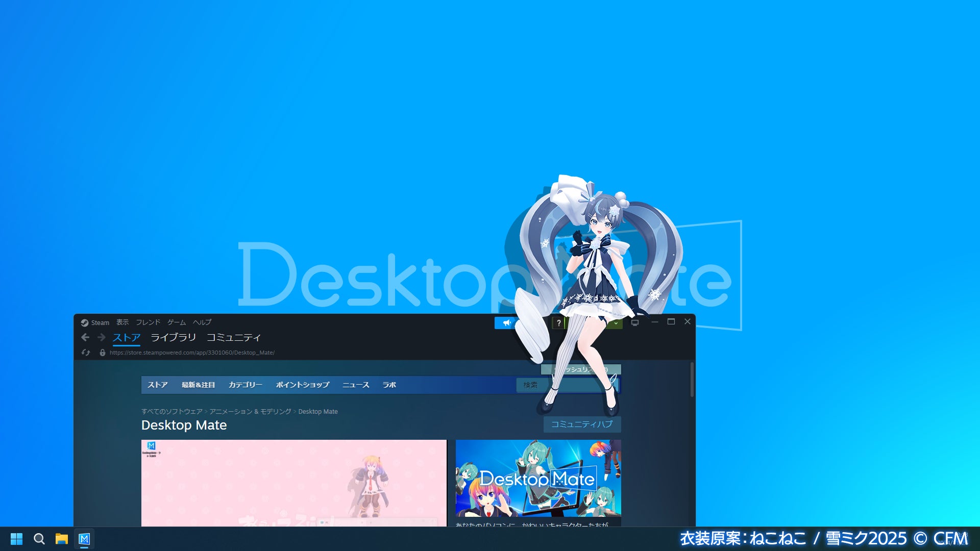980x551 pixels.
Task: Open the コミュニティハブ button
Action: [582, 424]
